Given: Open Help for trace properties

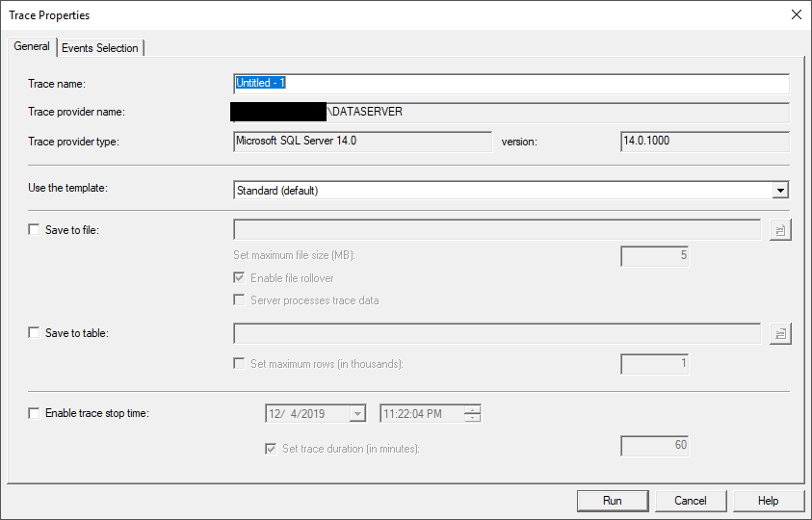Looking at the screenshot, I should [768, 501].
